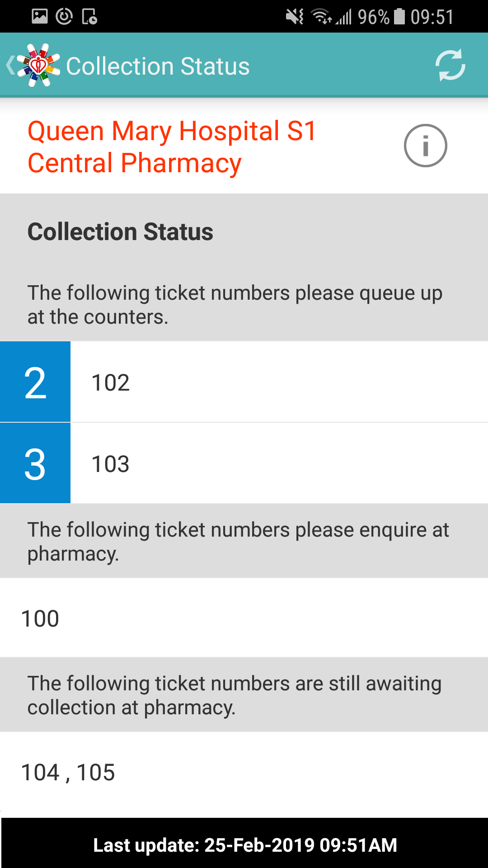Tap ticket number 100 enquiry row
This screenshot has width=488, height=868.
click(244, 618)
